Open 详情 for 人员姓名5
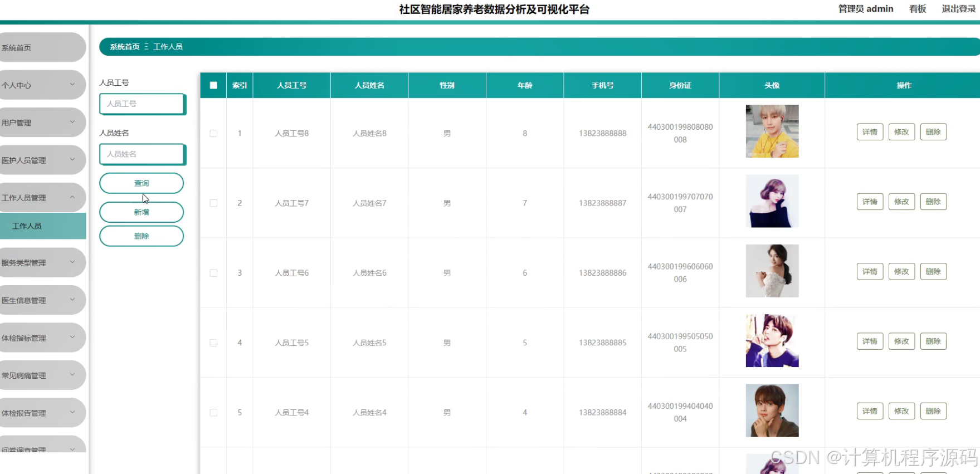 (x=870, y=341)
